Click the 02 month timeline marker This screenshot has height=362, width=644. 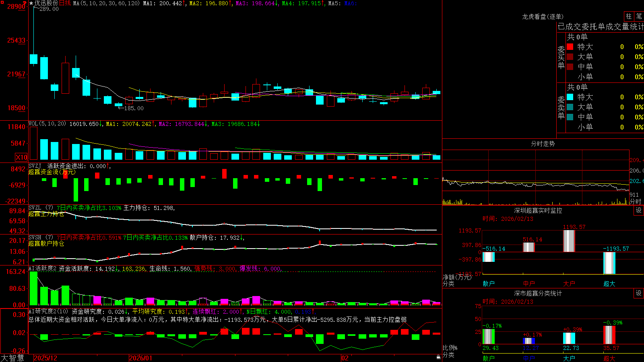pos(345,358)
